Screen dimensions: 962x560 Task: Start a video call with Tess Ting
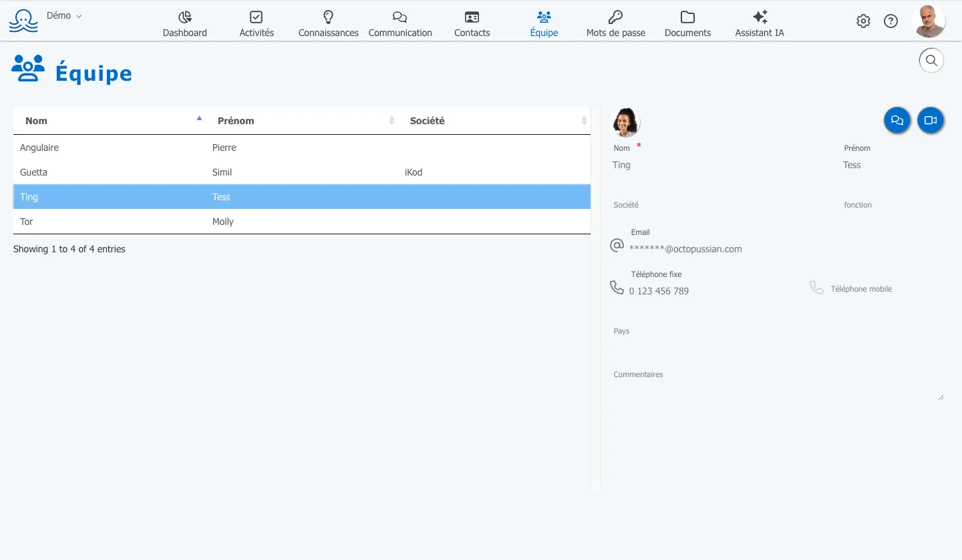coord(931,121)
